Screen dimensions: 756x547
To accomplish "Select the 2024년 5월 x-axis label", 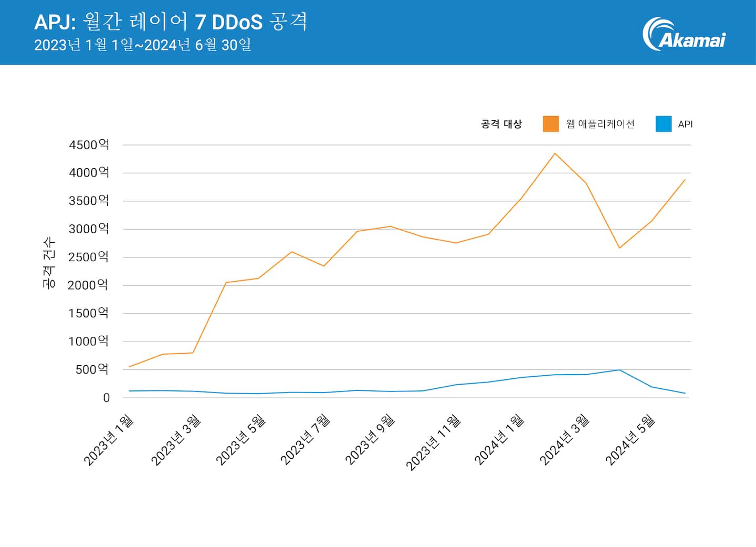I will pos(631,440).
